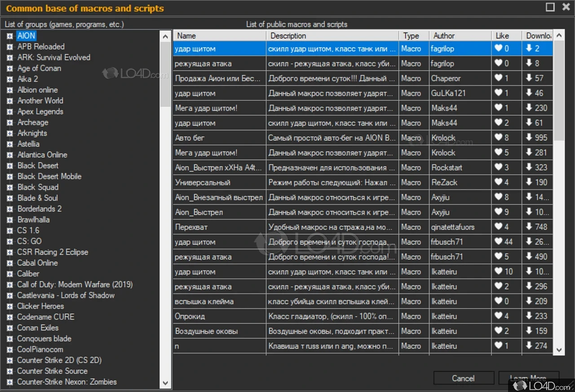
Task: Select the Продажа Аион macro row
Action: pyautogui.click(x=363, y=78)
